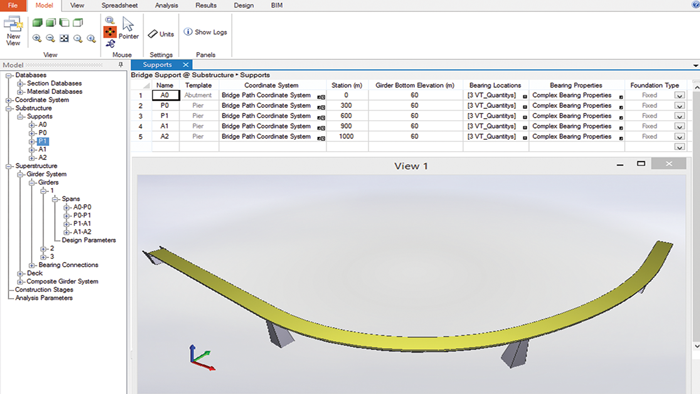Click the New View icon
This screenshot has height=394, width=700.
[13, 31]
